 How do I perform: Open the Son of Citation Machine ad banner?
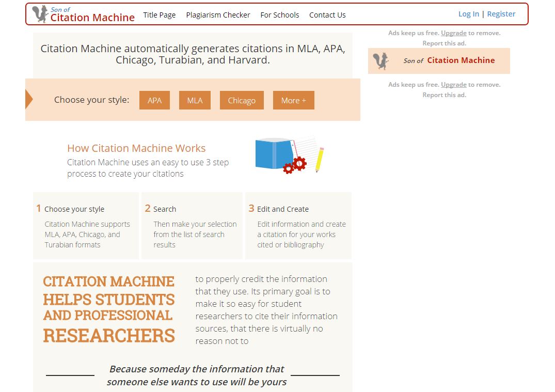pyautogui.click(x=439, y=61)
